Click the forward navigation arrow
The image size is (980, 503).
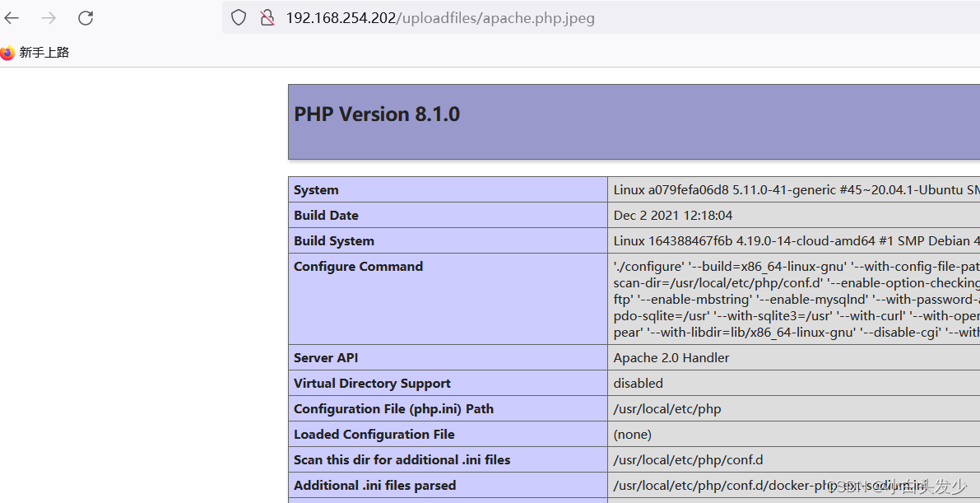coord(49,18)
